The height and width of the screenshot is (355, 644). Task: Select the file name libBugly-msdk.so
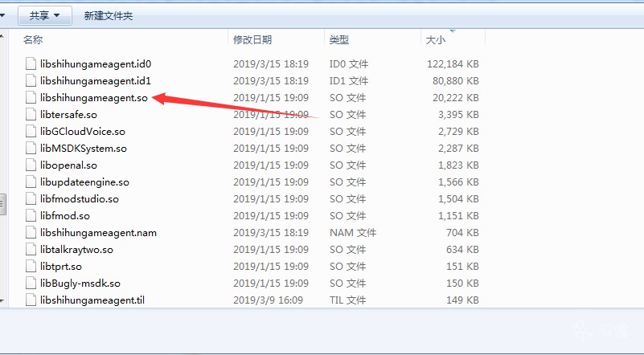pyautogui.click(x=80, y=283)
